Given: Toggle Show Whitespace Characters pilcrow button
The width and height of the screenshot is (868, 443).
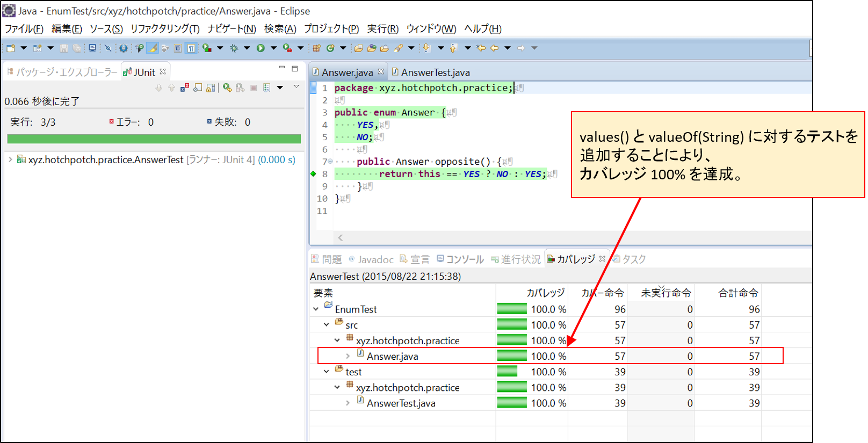Looking at the screenshot, I should pyautogui.click(x=191, y=48).
